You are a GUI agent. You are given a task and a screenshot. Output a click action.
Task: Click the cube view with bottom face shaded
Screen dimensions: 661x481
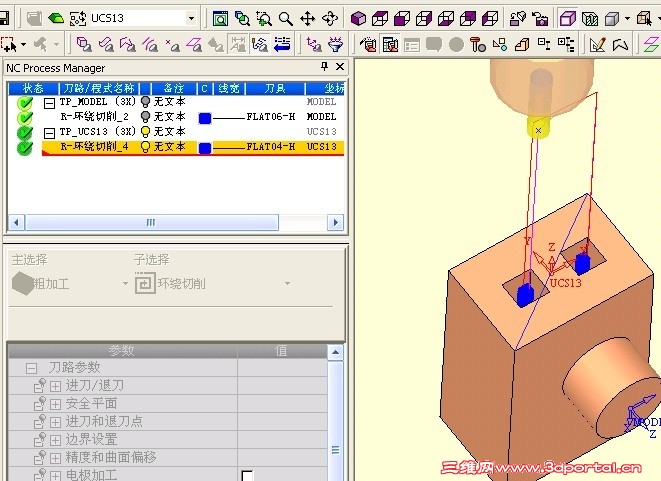(x=446, y=19)
